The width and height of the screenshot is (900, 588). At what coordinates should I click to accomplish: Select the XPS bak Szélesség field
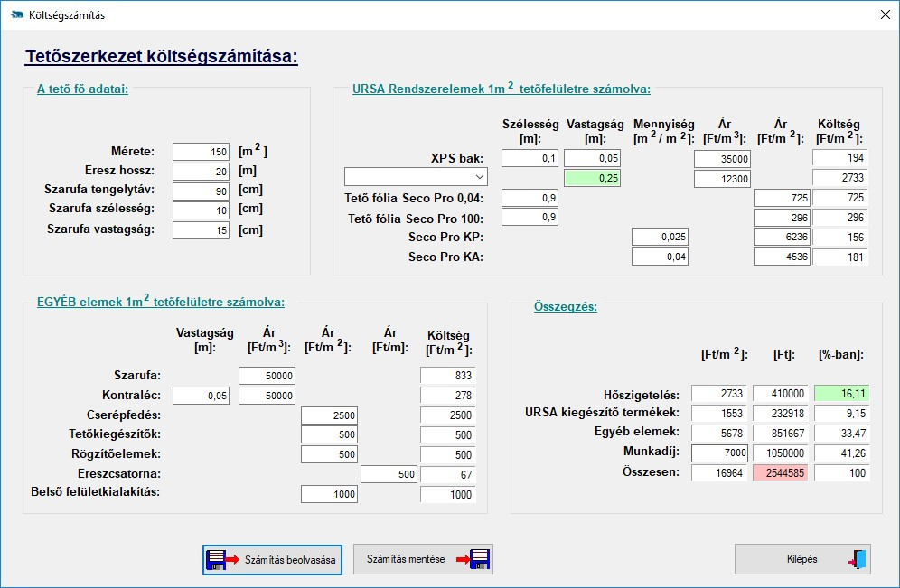tap(530, 159)
